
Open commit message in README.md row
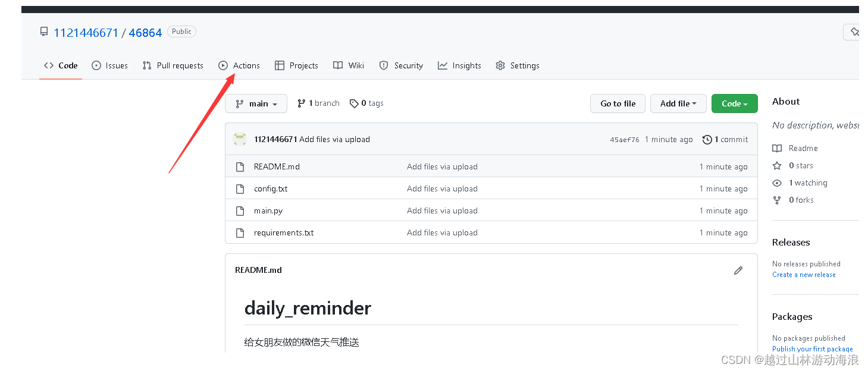click(442, 166)
